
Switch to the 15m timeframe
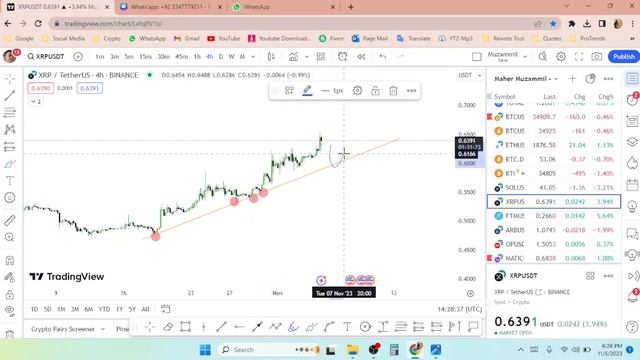click(x=145, y=56)
